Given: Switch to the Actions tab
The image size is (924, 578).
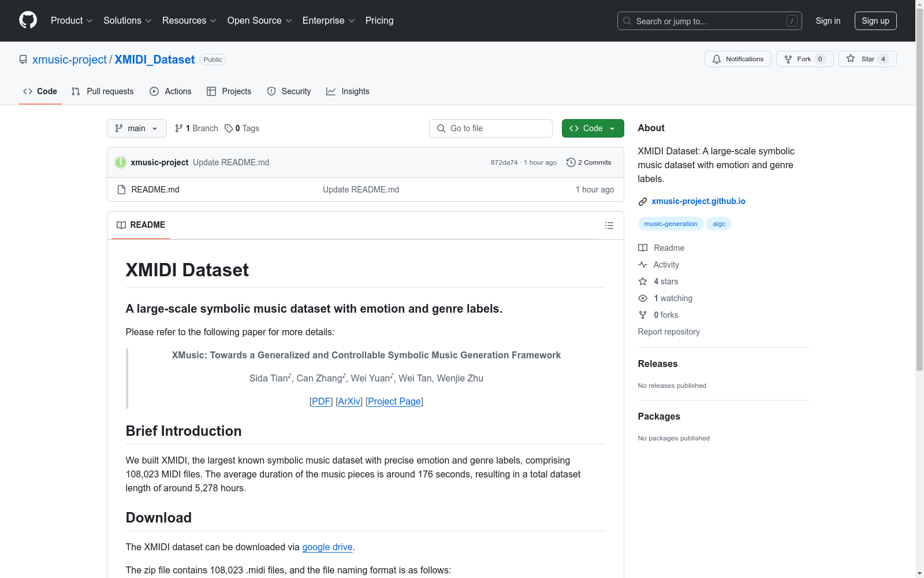Looking at the screenshot, I should (x=170, y=91).
